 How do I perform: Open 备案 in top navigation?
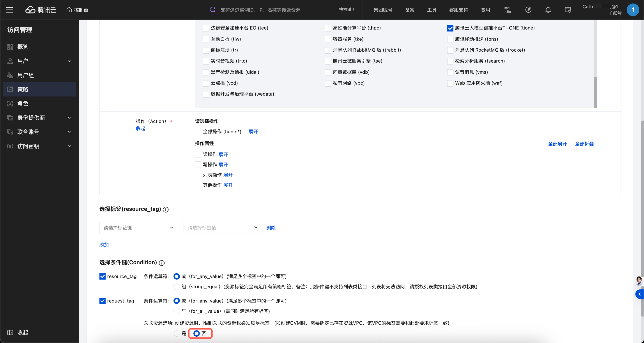click(410, 10)
